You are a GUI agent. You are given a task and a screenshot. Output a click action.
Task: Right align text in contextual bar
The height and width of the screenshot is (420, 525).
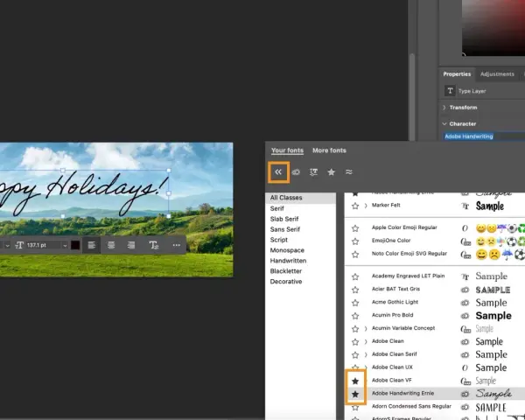coord(131,245)
